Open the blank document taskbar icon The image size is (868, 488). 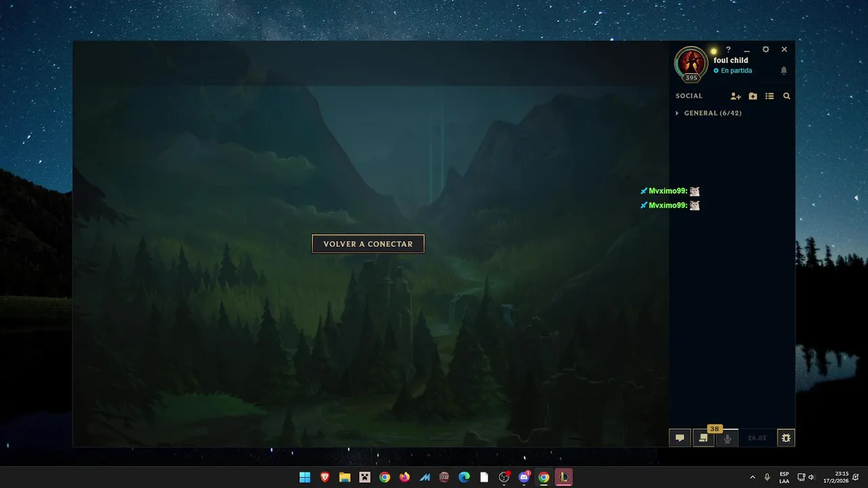pos(484,477)
